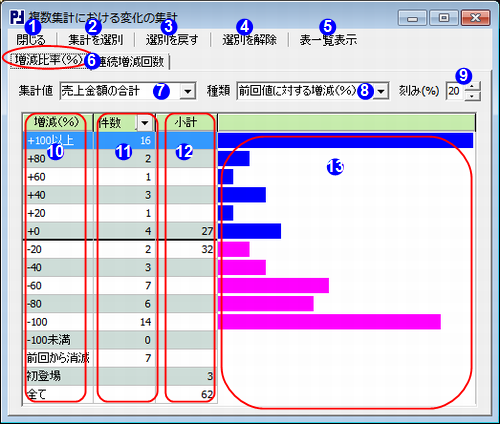Click the magenta bar for -100

coord(329,322)
